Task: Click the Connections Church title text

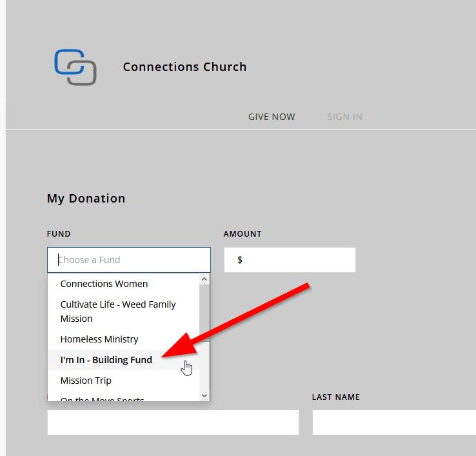Action: coord(184,67)
